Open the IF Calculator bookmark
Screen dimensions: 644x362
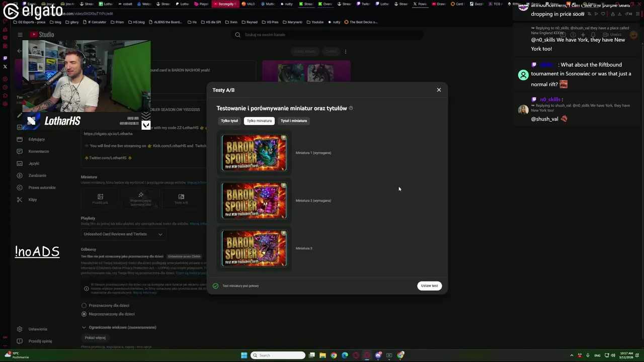(95, 22)
